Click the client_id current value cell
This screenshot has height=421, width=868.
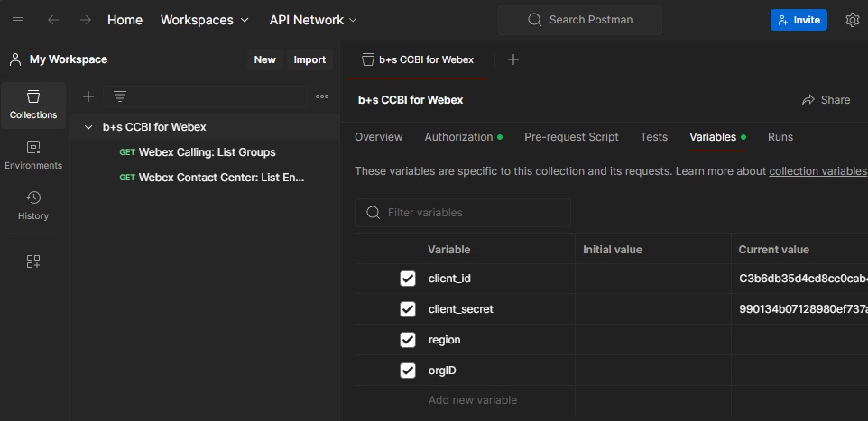(800, 279)
